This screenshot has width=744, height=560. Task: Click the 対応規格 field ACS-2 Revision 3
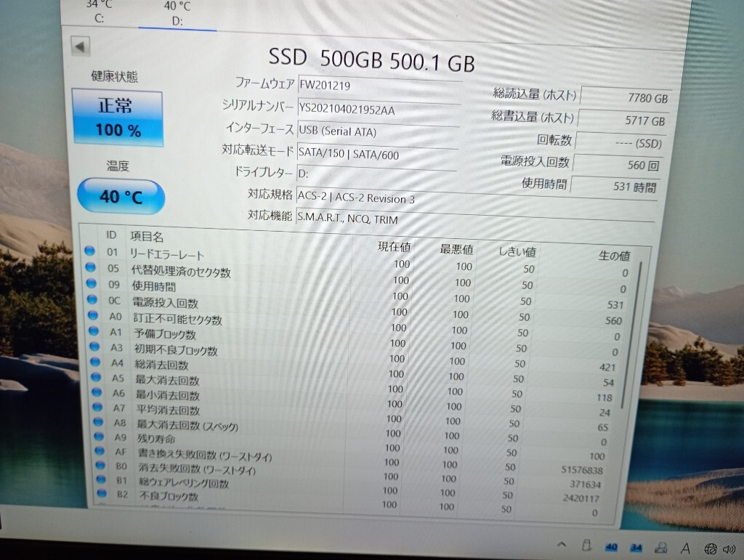(477, 199)
